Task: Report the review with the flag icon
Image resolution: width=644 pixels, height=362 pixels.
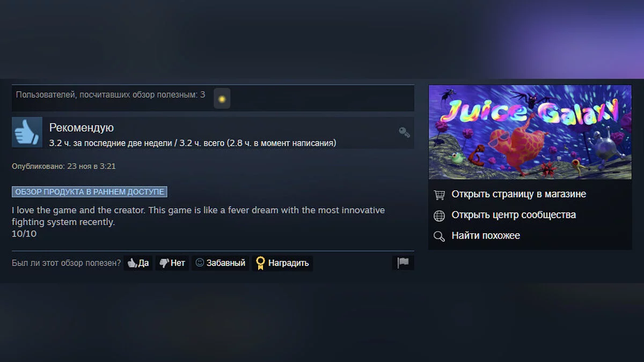Action: (403, 263)
